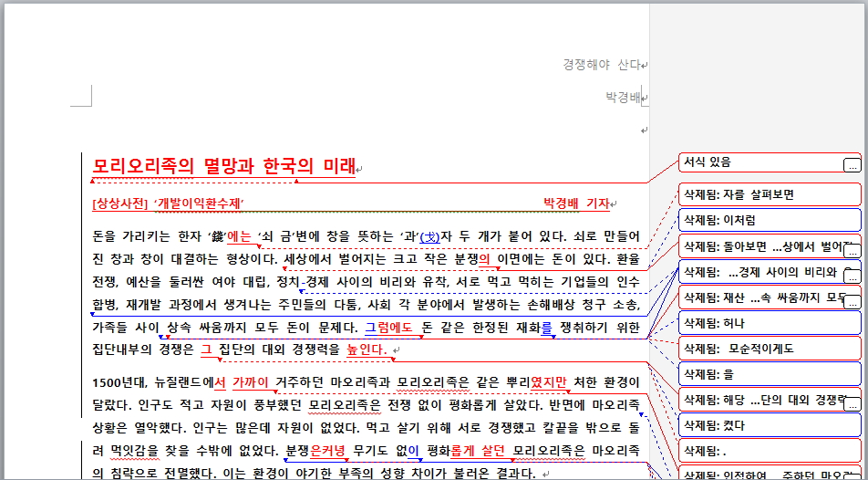Click the header text '경쟁해야 산다'
This screenshot has width=868, height=480.
(x=601, y=65)
